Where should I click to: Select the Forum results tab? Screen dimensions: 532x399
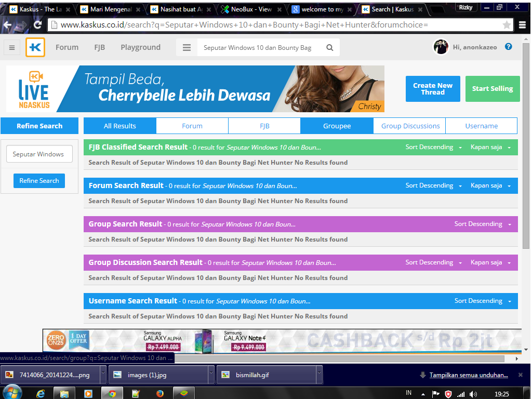(192, 126)
